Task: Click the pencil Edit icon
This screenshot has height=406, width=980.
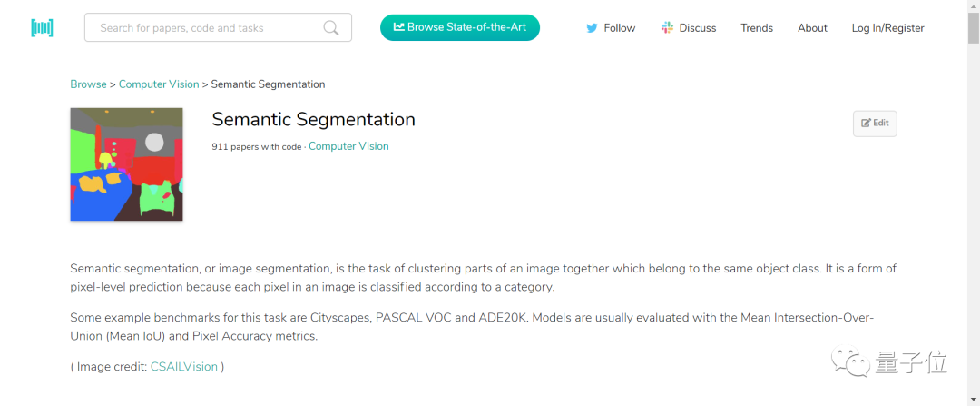Action: coord(866,124)
